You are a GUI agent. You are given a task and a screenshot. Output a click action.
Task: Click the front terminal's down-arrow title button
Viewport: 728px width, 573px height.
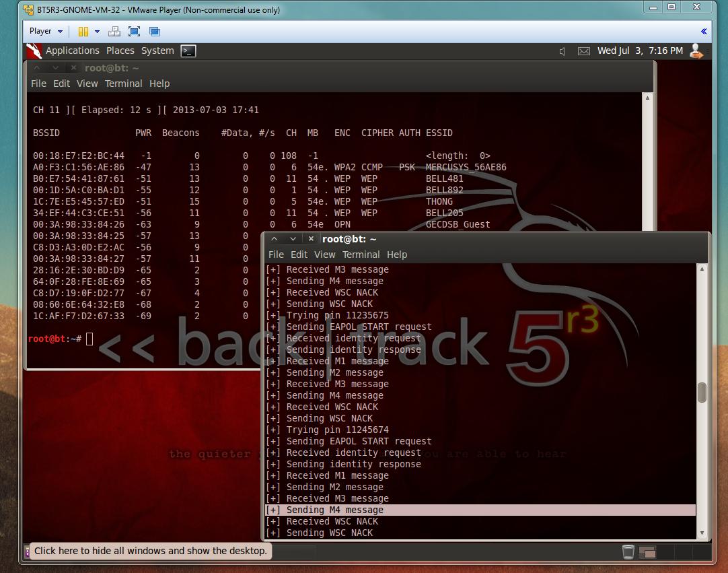293,239
